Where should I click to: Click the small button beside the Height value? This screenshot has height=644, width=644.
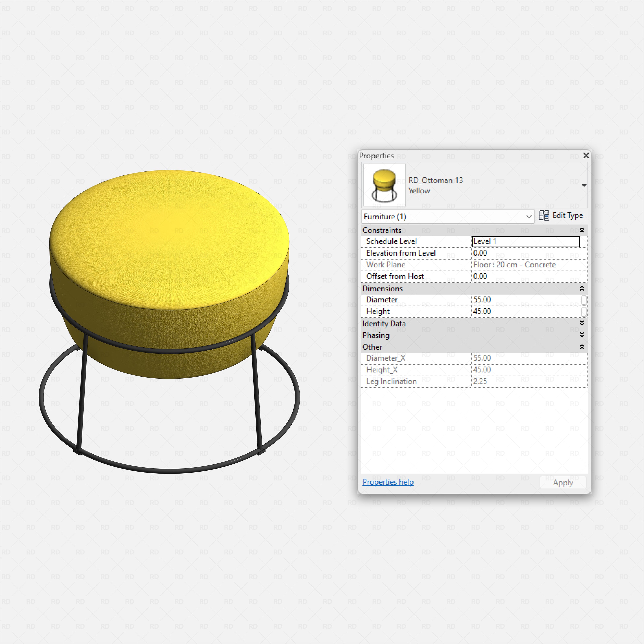pyautogui.click(x=584, y=312)
